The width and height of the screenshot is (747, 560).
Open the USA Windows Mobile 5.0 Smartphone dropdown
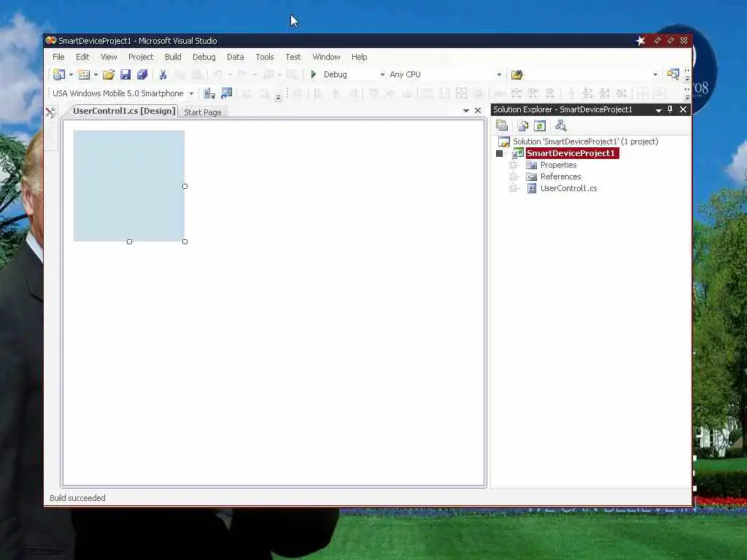191,93
